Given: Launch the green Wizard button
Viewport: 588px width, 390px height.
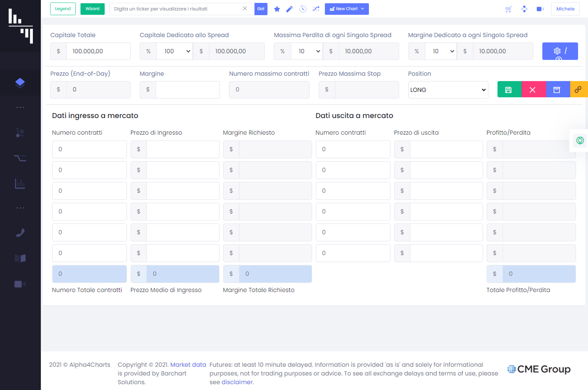Looking at the screenshot, I should pyautogui.click(x=92, y=9).
